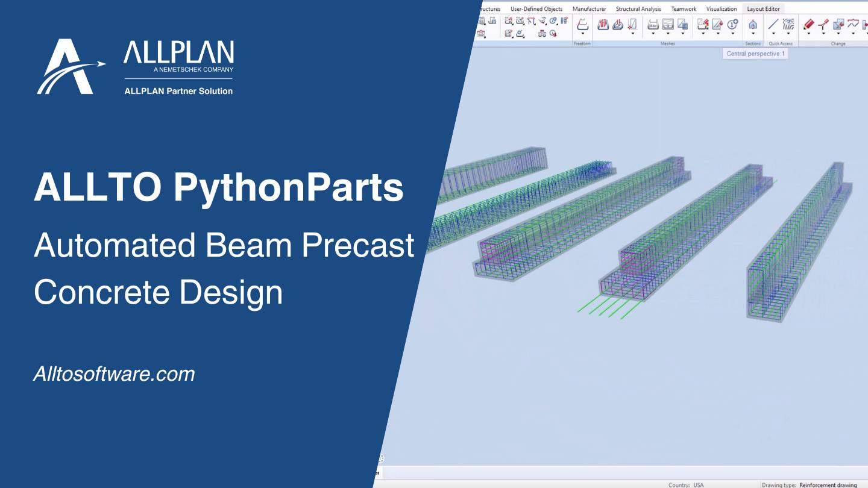Click the fingerprint icon in Quick Access group

(x=788, y=25)
